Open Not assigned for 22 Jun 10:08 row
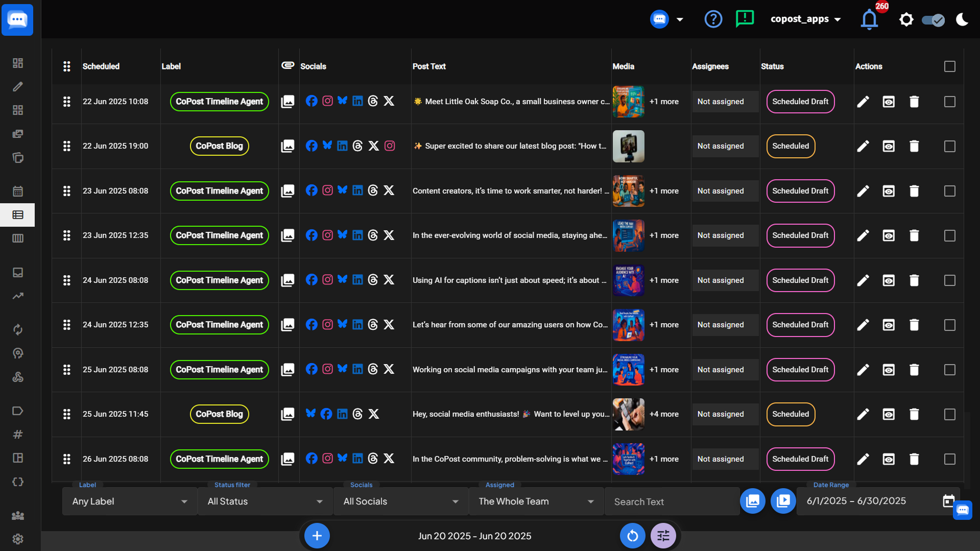 pos(725,102)
